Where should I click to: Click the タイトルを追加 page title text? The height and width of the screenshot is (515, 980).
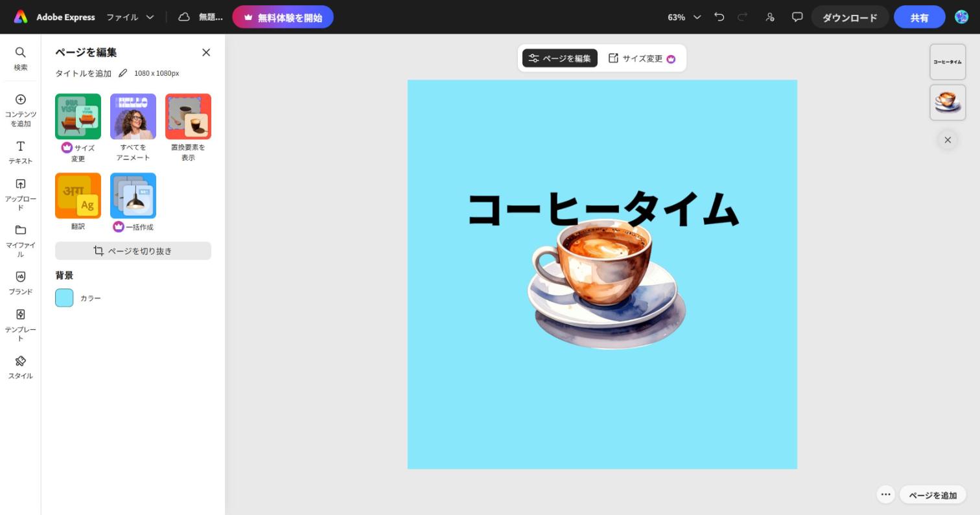pyautogui.click(x=83, y=73)
